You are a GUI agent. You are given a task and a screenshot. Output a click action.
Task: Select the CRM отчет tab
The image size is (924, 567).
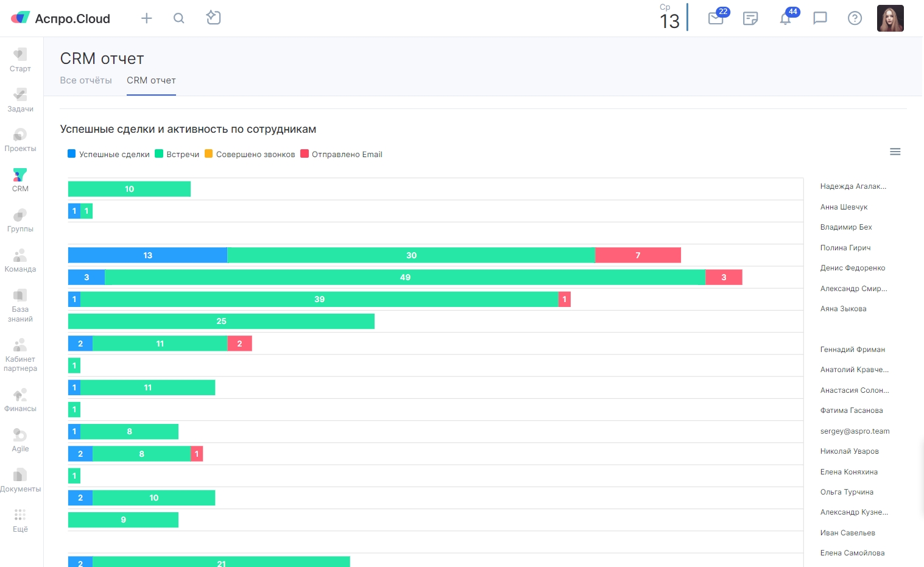click(151, 80)
